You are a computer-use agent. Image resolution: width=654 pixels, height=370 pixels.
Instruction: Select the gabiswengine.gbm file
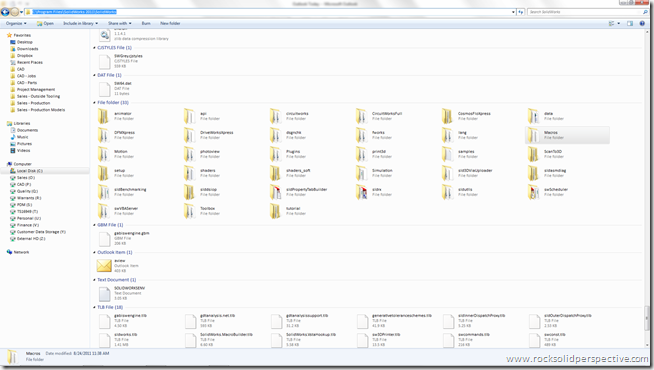pos(123,238)
